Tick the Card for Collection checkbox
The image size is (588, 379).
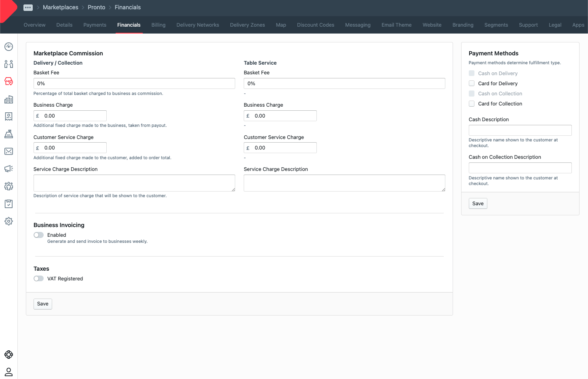pos(472,104)
